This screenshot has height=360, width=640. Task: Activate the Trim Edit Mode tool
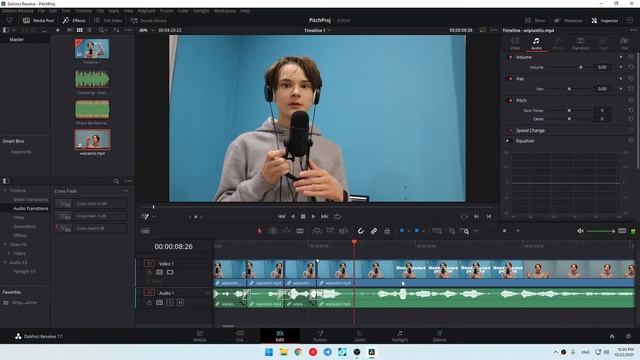coord(273,231)
